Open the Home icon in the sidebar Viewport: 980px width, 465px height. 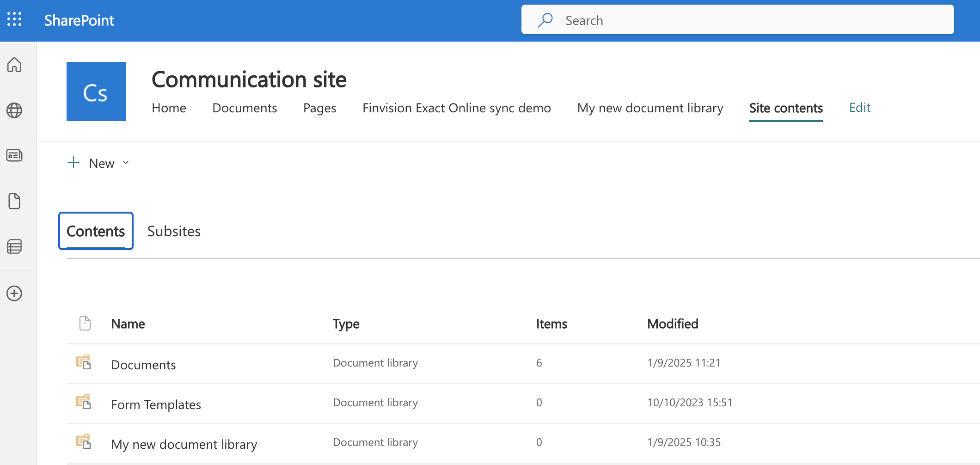14,65
